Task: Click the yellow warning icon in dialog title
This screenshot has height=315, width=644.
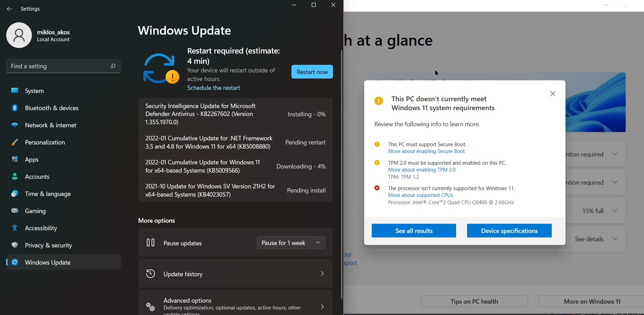Action: point(379,101)
